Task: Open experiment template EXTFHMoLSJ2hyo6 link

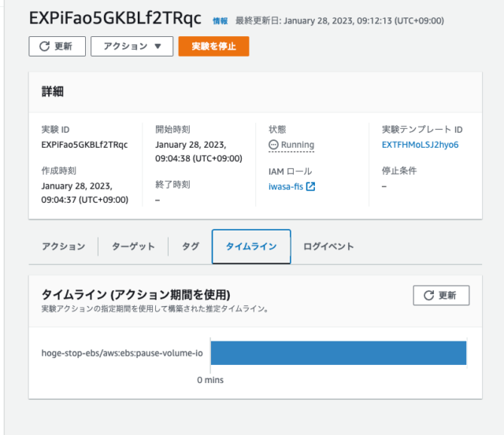Action: tap(420, 145)
